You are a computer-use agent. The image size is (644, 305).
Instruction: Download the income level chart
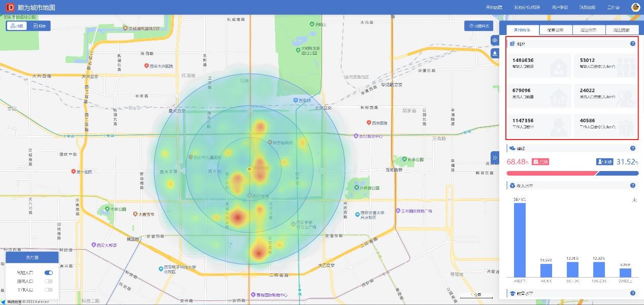[x=634, y=200]
